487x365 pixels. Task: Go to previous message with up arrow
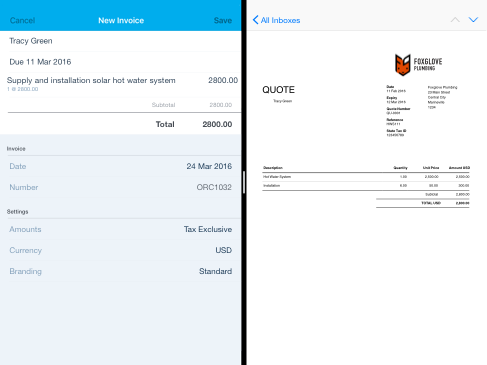455,20
